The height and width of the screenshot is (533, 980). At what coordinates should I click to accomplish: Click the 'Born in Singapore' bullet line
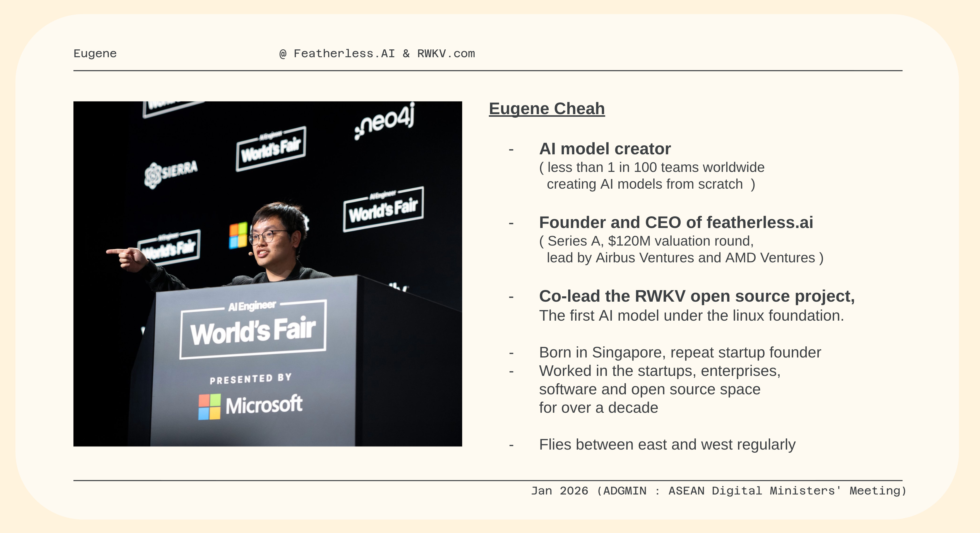click(679, 353)
